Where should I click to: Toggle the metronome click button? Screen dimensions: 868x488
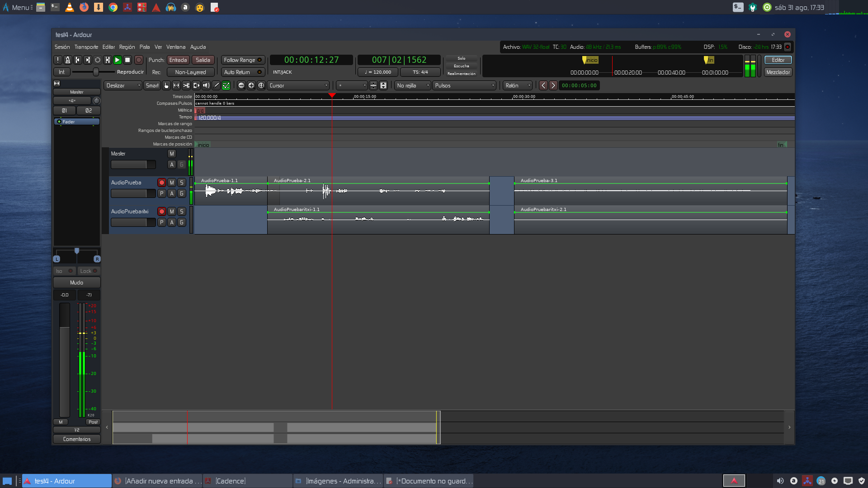pos(68,60)
